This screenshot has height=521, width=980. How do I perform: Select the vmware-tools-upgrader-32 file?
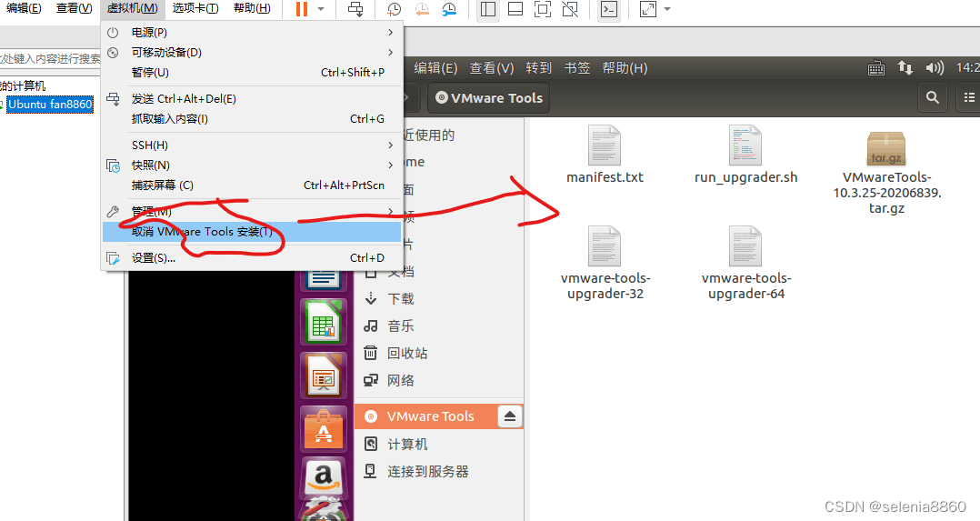point(605,264)
